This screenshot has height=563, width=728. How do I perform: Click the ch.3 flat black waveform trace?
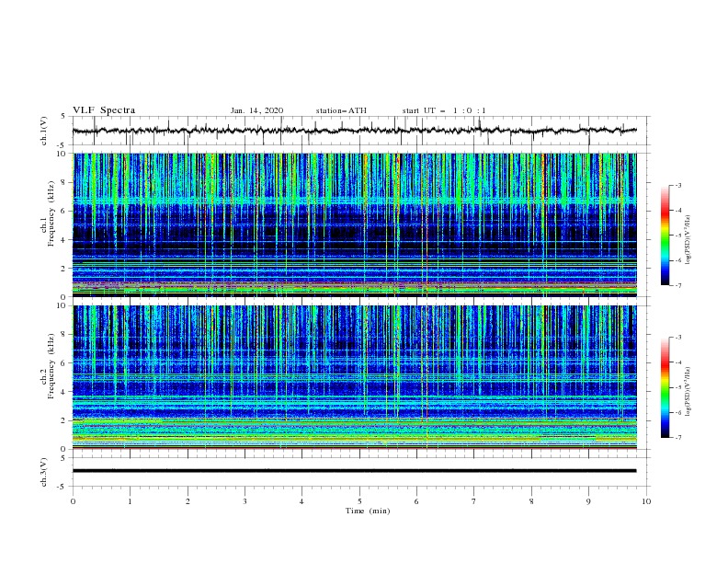(355, 471)
